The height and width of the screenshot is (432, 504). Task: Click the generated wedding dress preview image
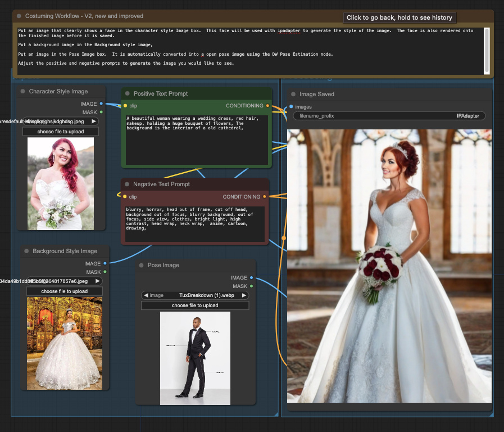[x=389, y=264]
